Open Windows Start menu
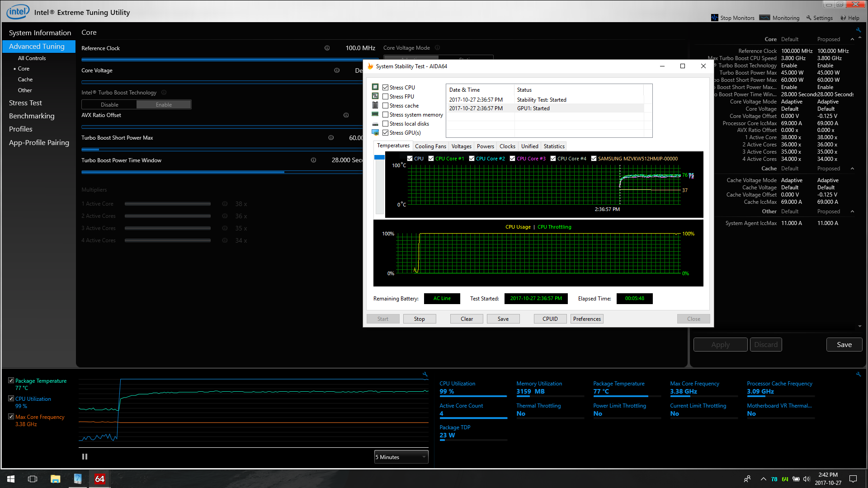 [x=11, y=479]
